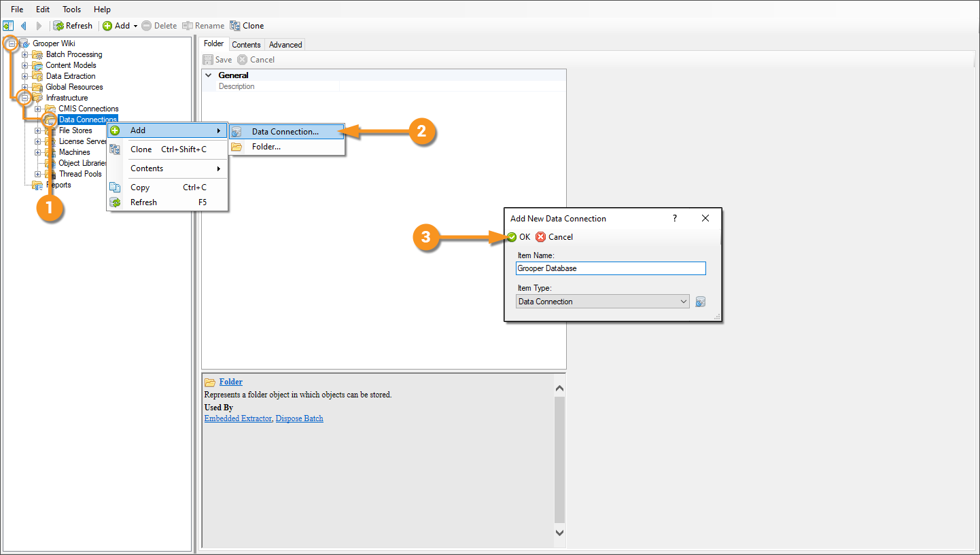Select the Batch Processing folder icon
Viewport: 980px width, 555px height.
click(37, 54)
